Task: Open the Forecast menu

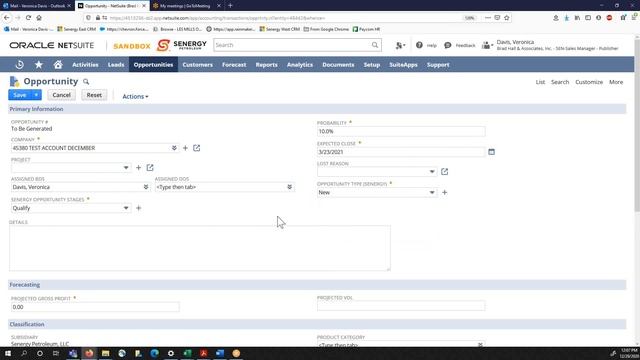Action: pos(234,64)
